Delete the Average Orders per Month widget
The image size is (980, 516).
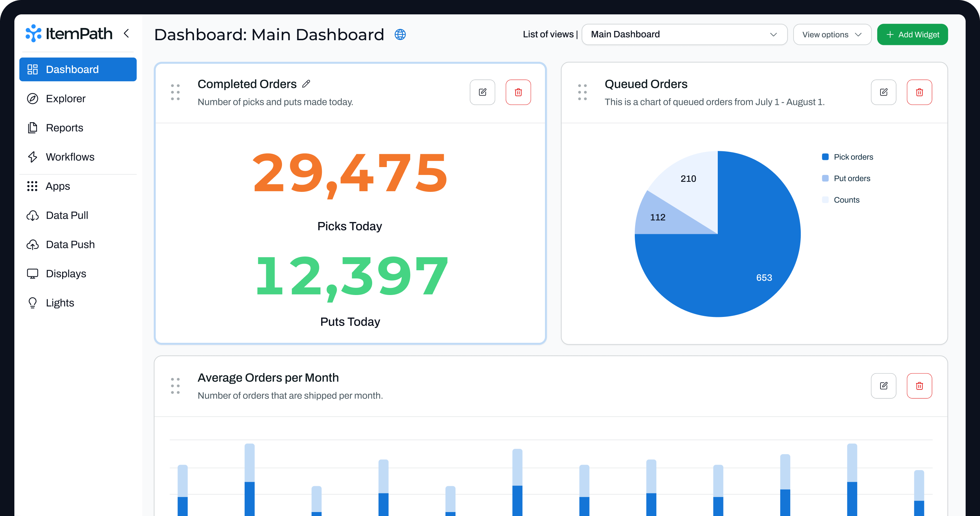[x=919, y=386]
